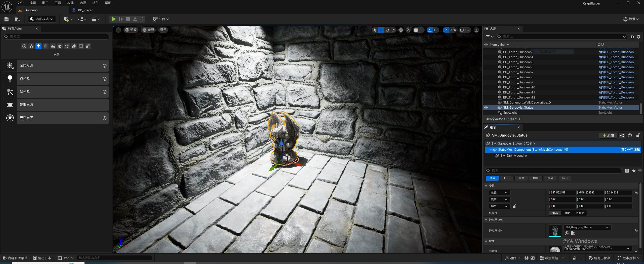Open viewport hamburger options menu
This screenshot has height=264, width=644.
coord(118,30)
